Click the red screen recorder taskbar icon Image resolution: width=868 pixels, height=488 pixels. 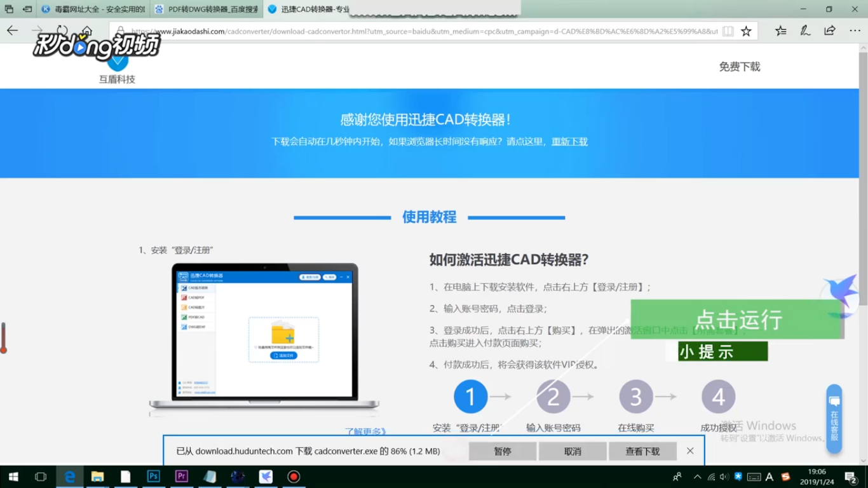coord(294,477)
